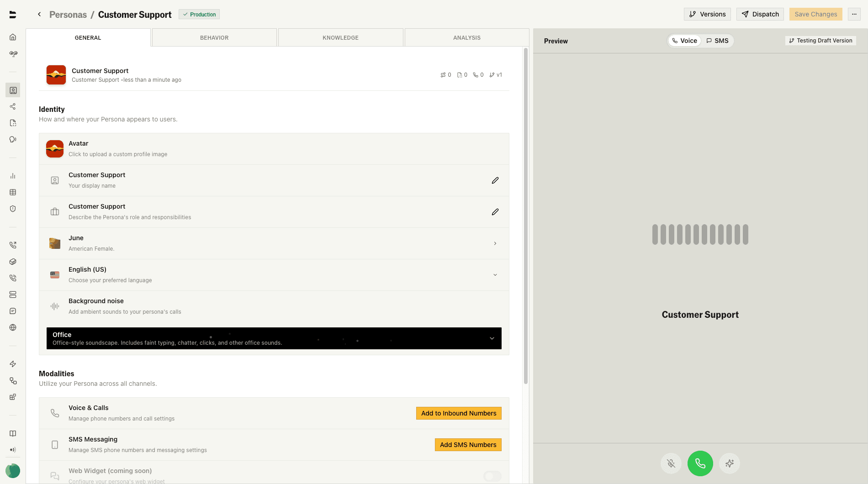
Task: Click the microphone mute icon in Preview
Action: point(671,463)
